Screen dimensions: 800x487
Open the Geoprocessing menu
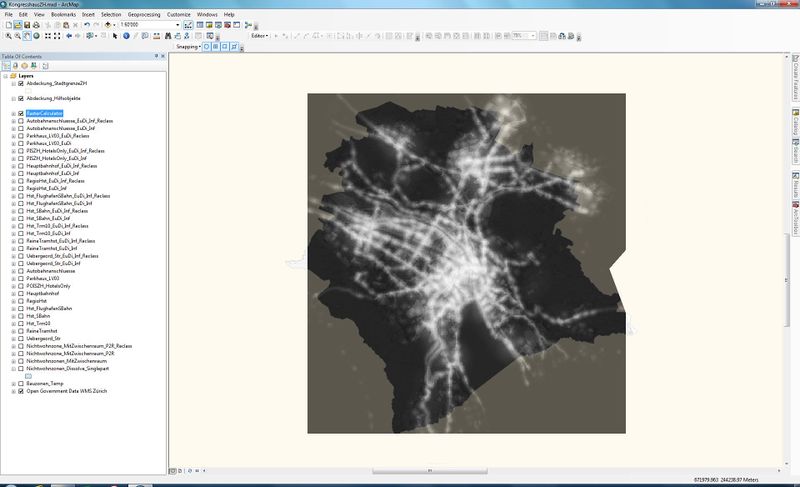[145, 15]
